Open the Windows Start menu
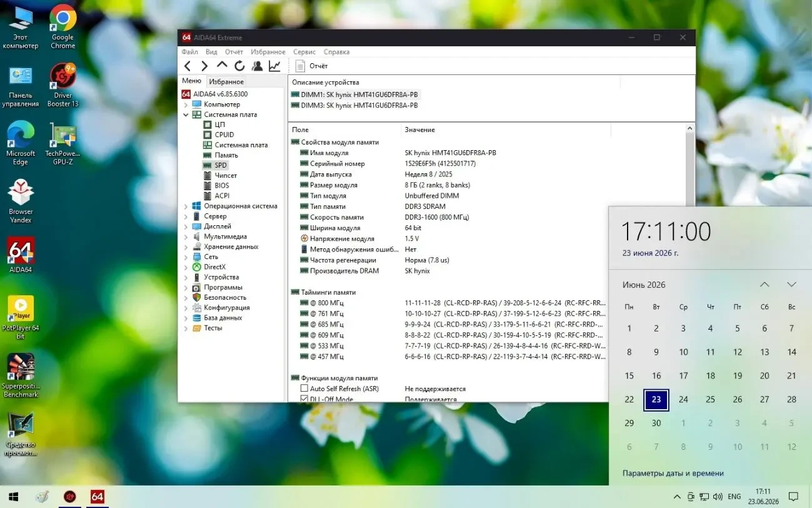The width and height of the screenshot is (812, 508). click(x=13, y=497)
